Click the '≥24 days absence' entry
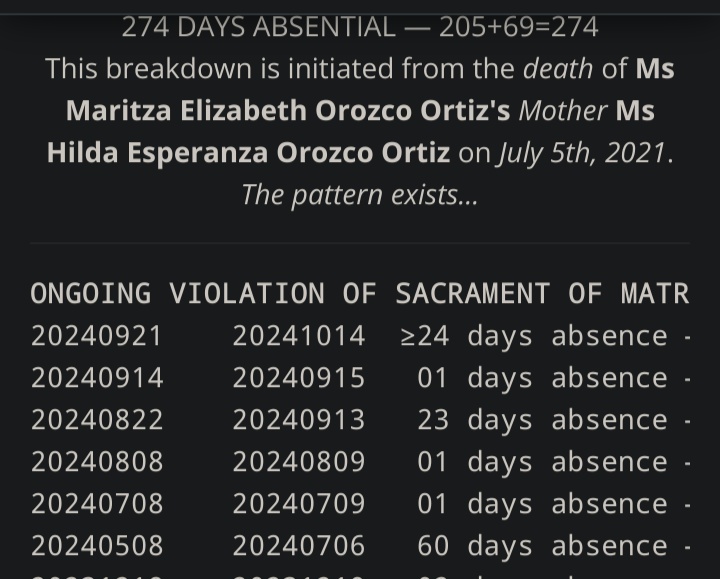 [534, 336]
